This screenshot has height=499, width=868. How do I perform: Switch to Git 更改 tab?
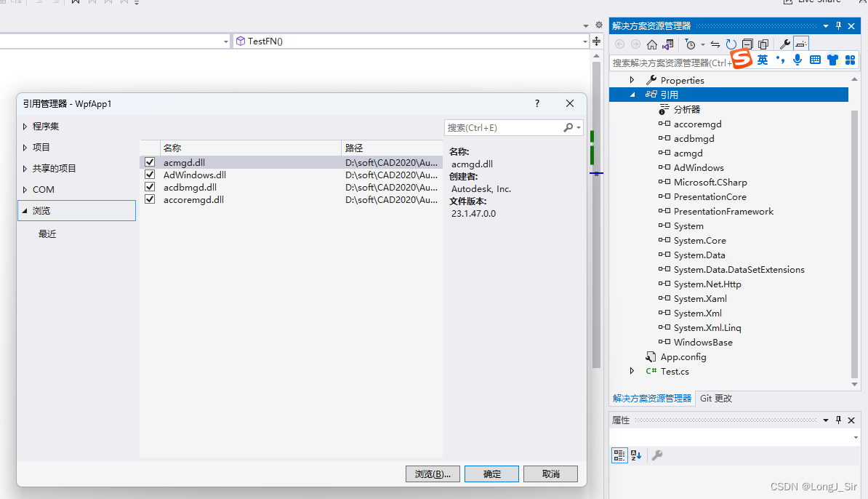(716, 398)
